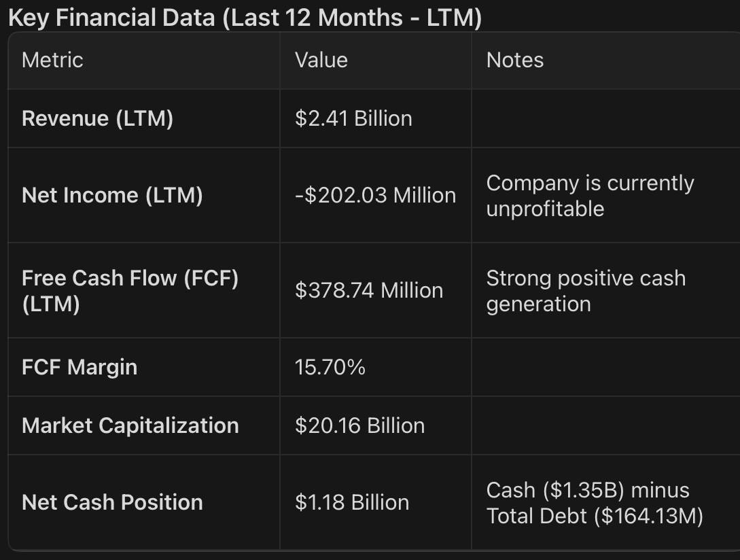
Task: Click the Metric column header
Action: click(x=52, y=60)
